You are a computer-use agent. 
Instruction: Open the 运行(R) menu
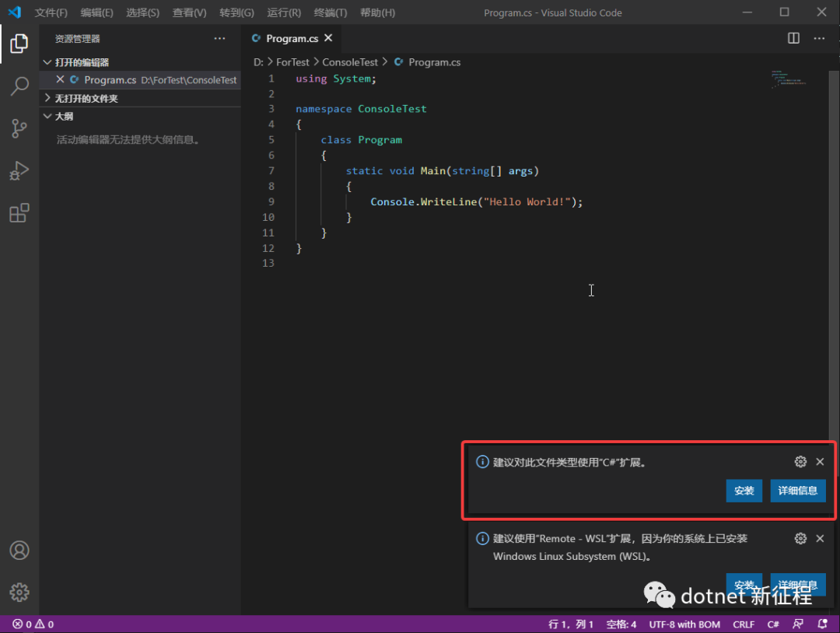click(x=283, y=12)
